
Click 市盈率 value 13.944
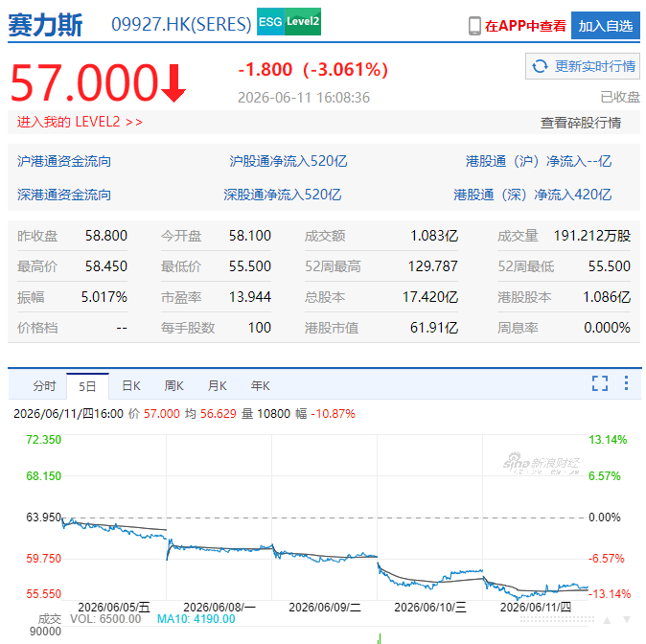[250, 297]
